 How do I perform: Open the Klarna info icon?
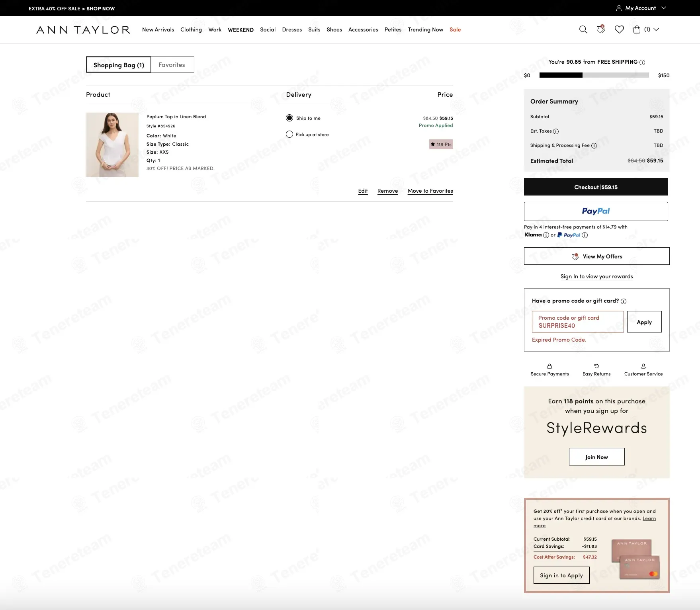coord(546,235)
